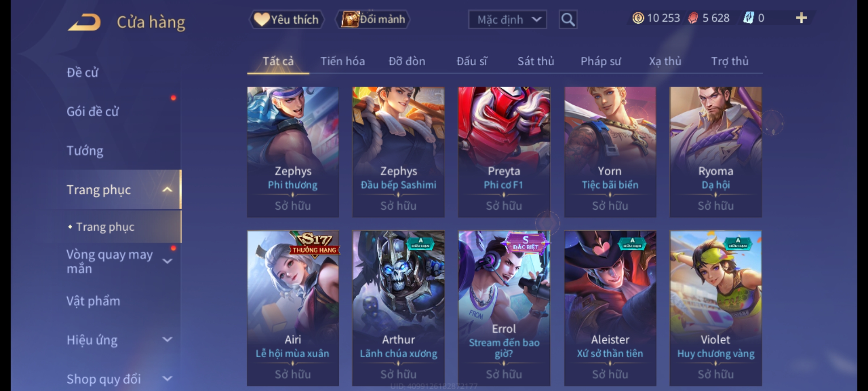Image resolution: width=868 pixels, height=391 pixels.
Task: Switch to the Tiến hóa tab
Action: tap(342, 61)
